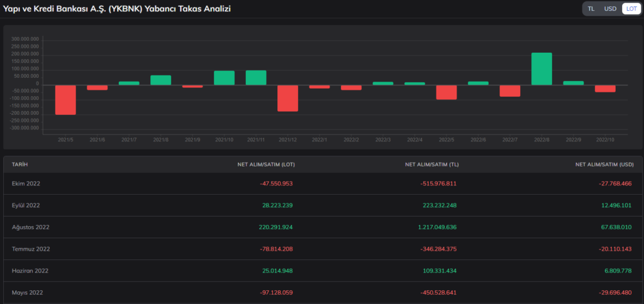Click the 2022/10 x-axis label

point(605,140)
